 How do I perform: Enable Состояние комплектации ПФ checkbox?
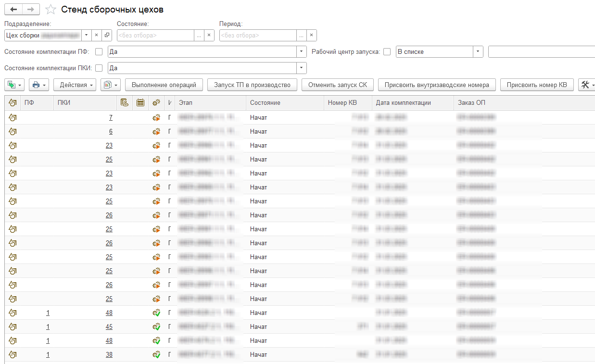click(x=99, y=52)
